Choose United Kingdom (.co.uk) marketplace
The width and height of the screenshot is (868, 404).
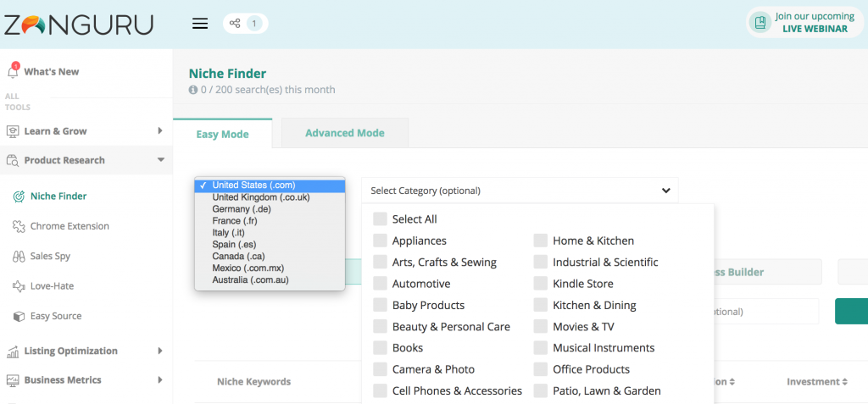[270, 197]
